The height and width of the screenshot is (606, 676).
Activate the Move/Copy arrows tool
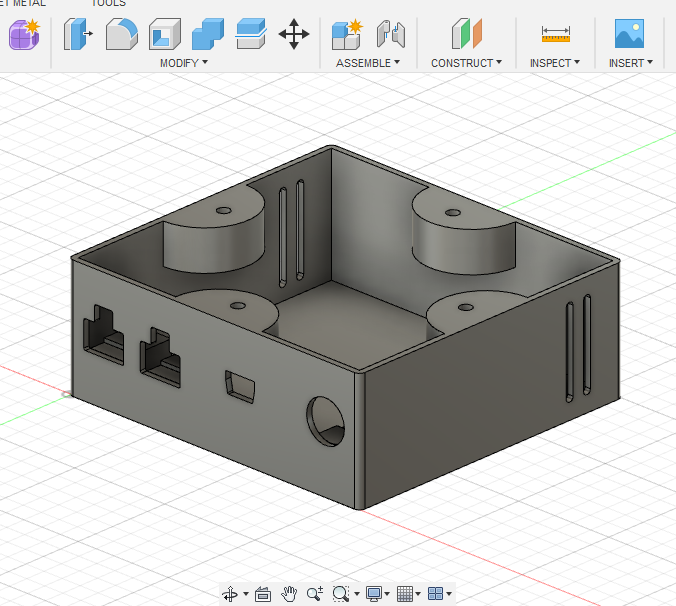pos(294,34)
